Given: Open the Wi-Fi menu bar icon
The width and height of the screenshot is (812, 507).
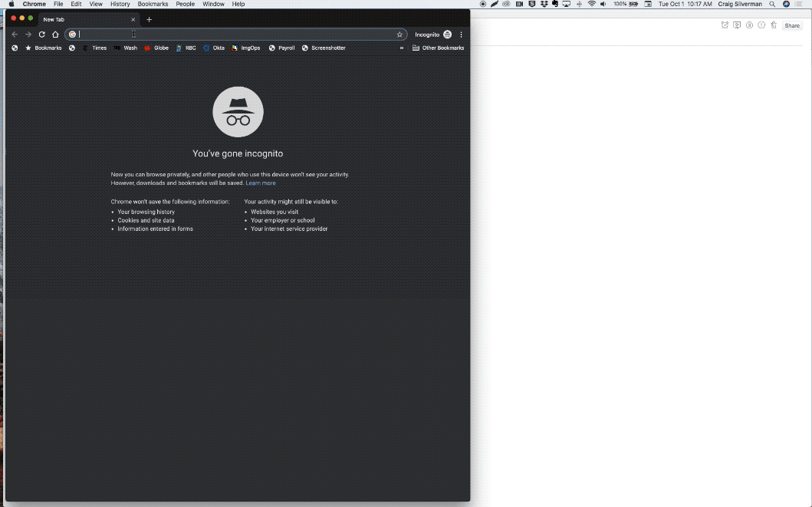Looking at the screenshot, I should click(x=591, y=4).
